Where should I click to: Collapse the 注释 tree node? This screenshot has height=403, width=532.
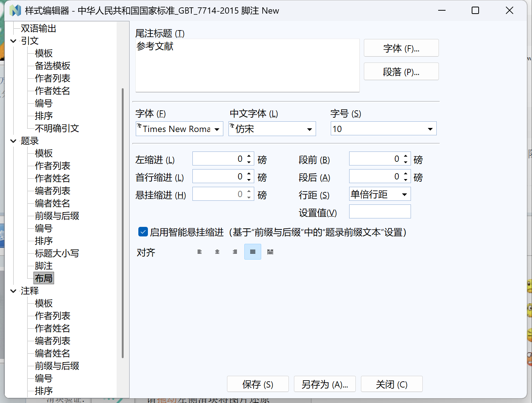pos(13,291)
